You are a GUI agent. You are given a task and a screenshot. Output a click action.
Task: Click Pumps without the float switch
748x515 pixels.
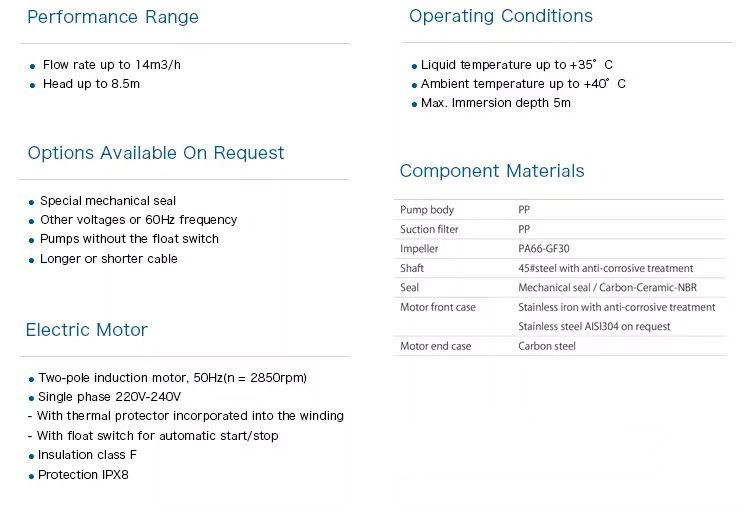pos(129,239)
